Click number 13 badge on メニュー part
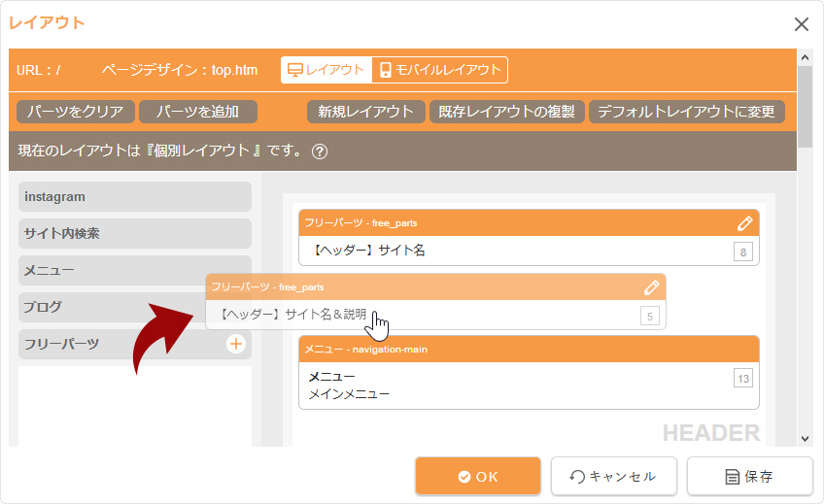This screenshot has height=504, width=824. point(743,378)
